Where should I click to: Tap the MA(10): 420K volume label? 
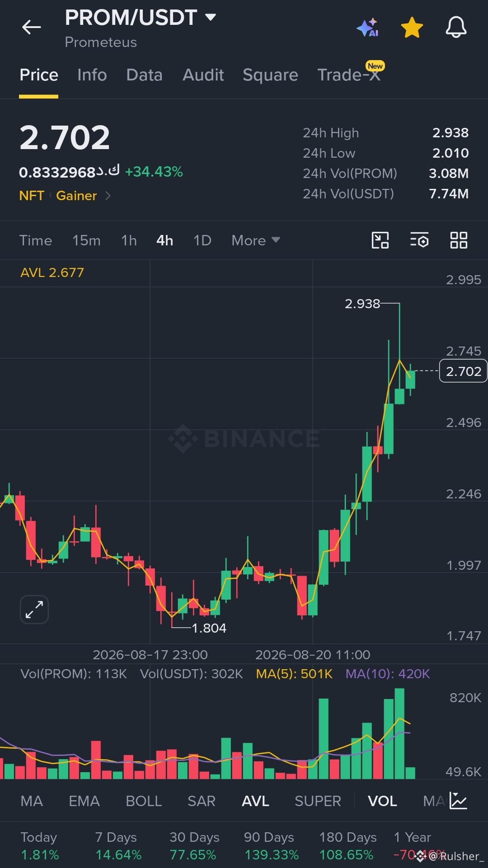[x=388, y=674]
